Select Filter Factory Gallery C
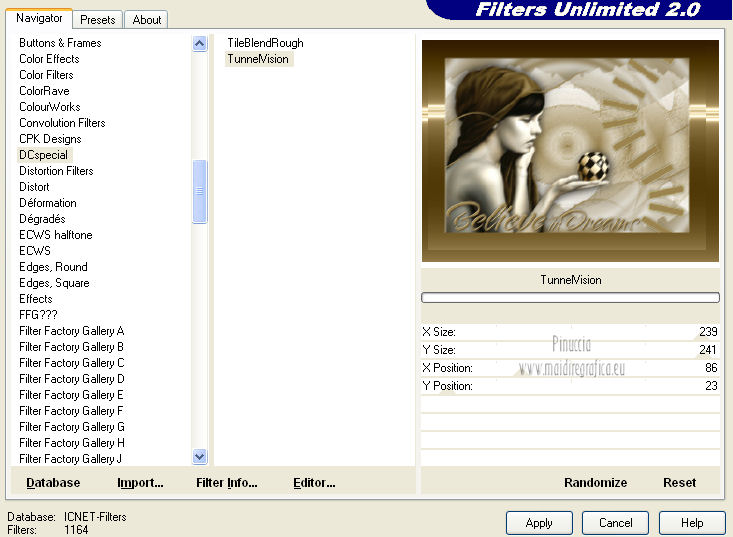 click(x=72, y=363)
